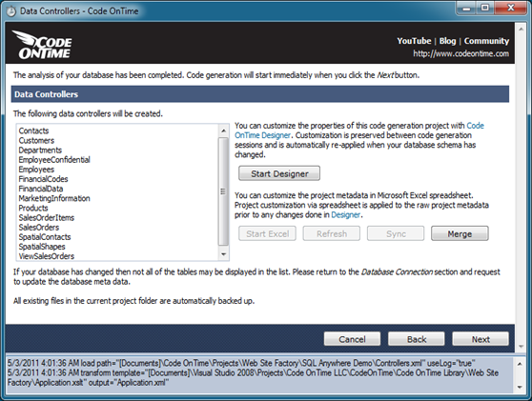Screen dimensions: 532x401
Task: Open the Blog link
Action: [x=447, y=41]
